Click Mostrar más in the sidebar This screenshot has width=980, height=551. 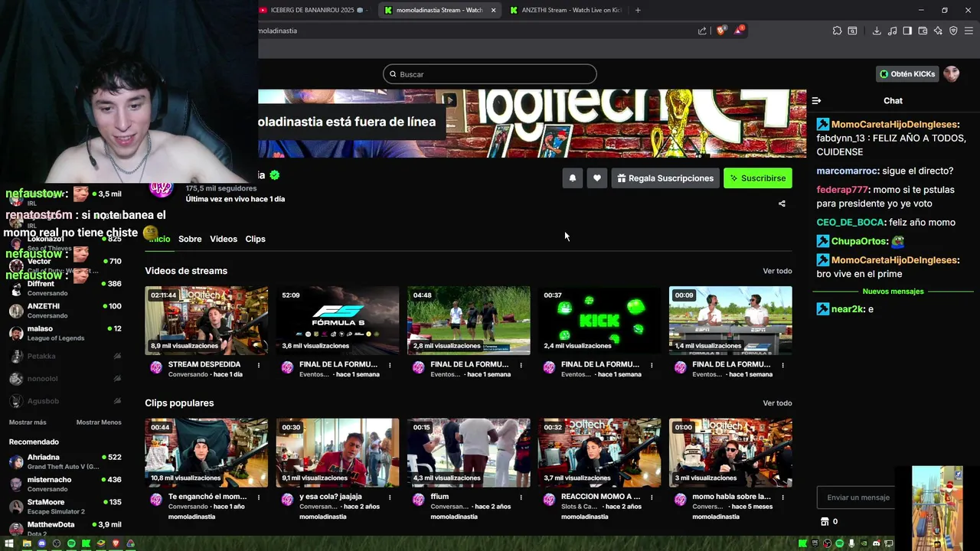tap(28, 422)
